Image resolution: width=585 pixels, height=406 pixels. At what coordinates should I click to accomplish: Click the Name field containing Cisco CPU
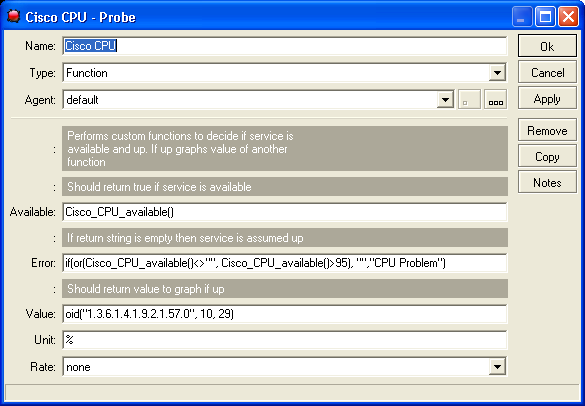(285, 46)
